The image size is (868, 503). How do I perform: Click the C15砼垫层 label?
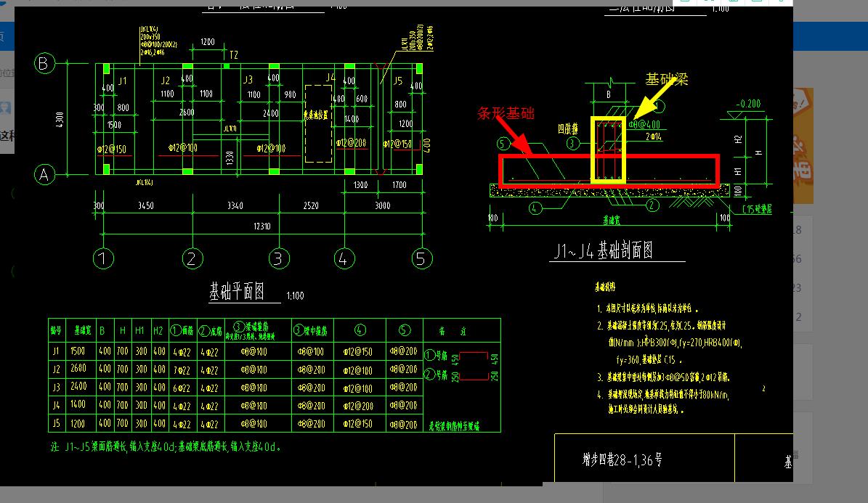[x=757, y=209]
